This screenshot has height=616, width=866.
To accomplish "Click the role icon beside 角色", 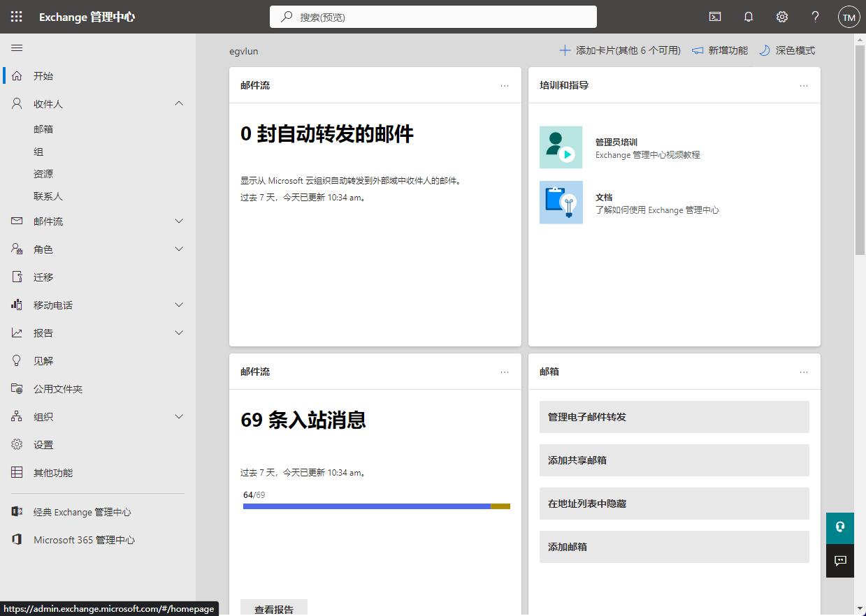I will point(17,249).
